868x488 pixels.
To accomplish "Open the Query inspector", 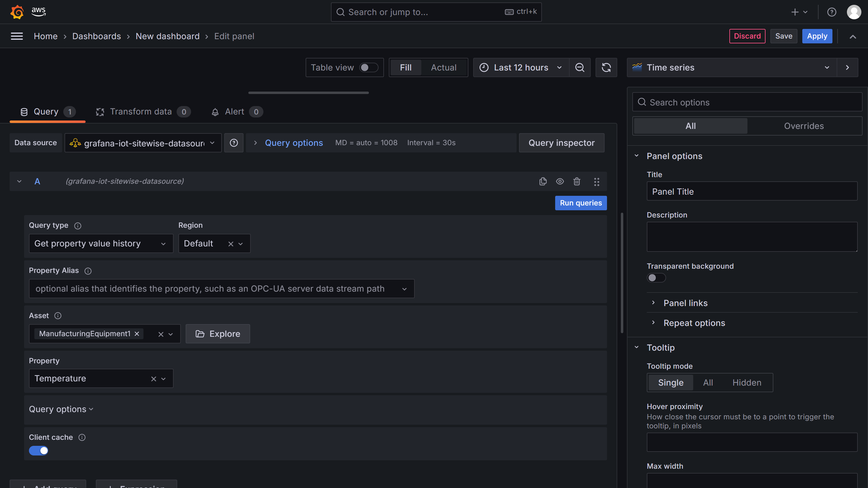I will (561, 143).
